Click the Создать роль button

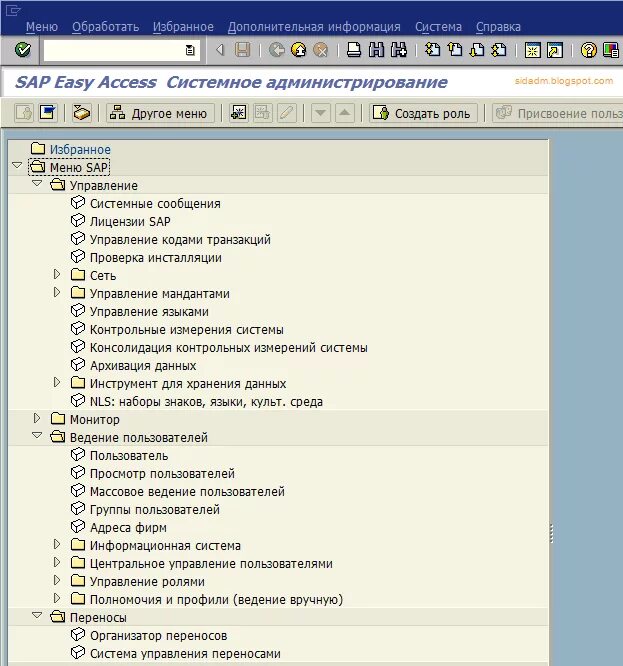pos(423,113)
